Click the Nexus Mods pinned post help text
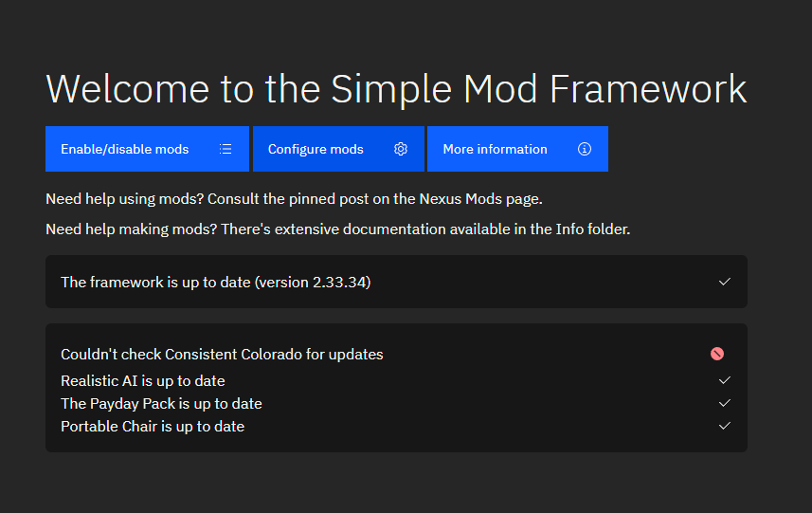Screen dimensions: 812x513 (294, 199)
